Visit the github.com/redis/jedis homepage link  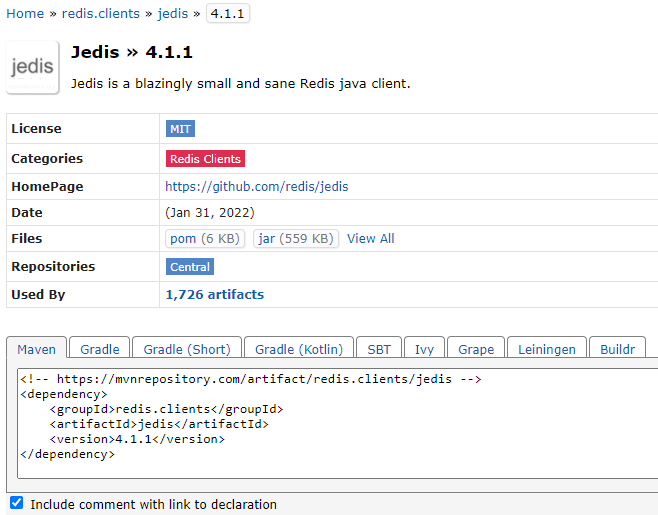point(256,186)
